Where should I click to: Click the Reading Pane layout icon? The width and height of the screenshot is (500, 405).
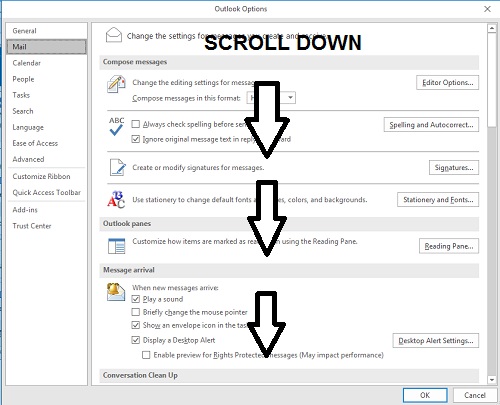tap(116, 246)
